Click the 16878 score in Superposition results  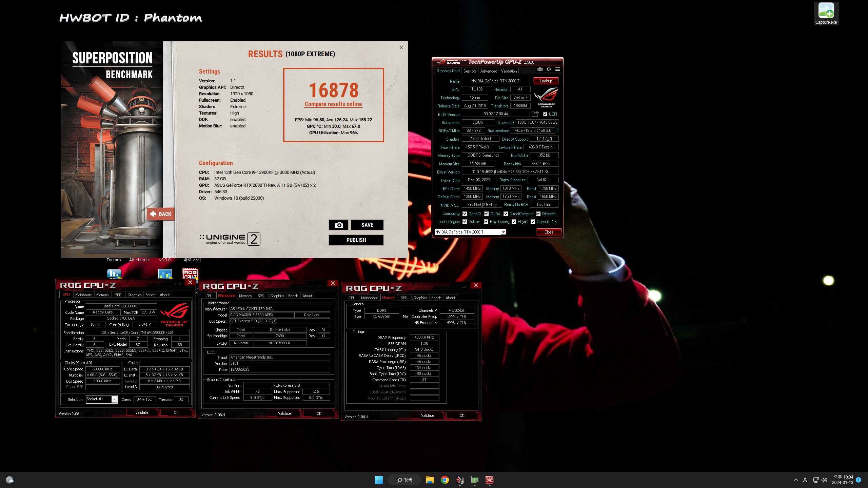334,90
